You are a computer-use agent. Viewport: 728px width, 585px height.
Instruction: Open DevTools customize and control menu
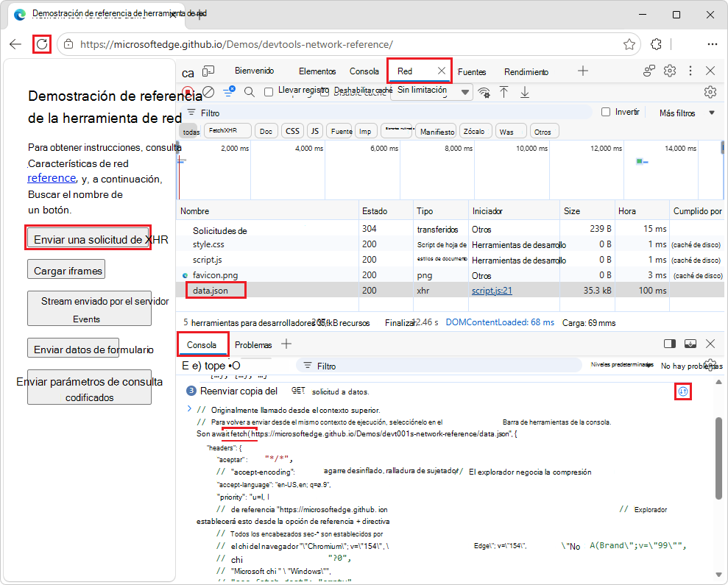(x=690, y=71)
